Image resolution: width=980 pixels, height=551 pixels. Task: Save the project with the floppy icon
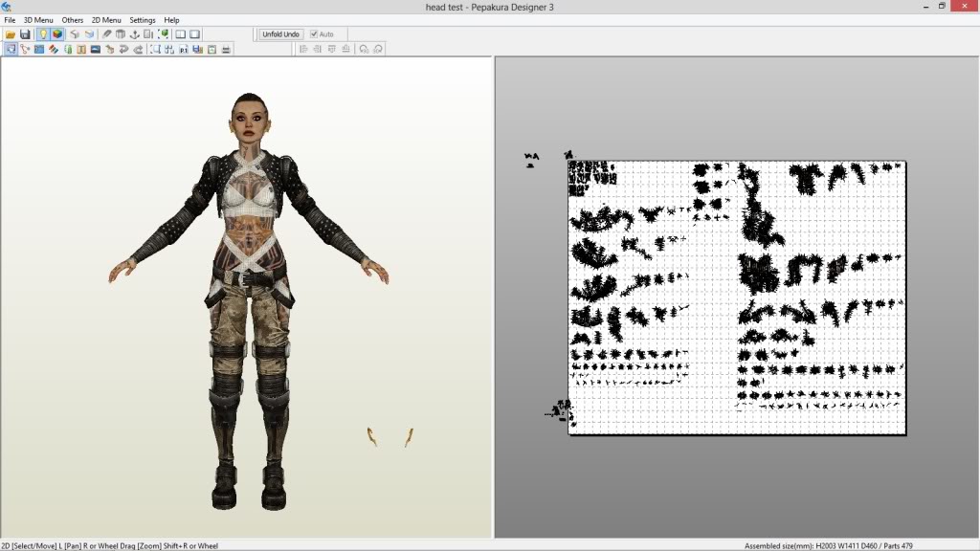(25, 34)
